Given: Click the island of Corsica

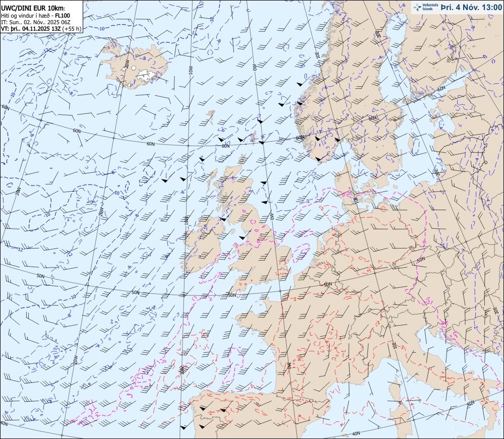Looking at the screenshot, I should 395,390.
